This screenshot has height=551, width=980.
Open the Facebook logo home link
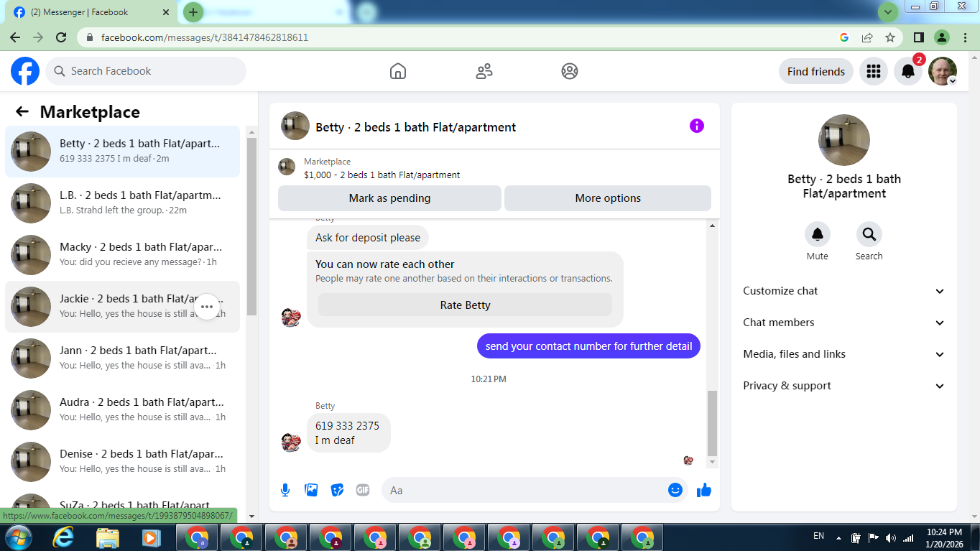[25, 71]
